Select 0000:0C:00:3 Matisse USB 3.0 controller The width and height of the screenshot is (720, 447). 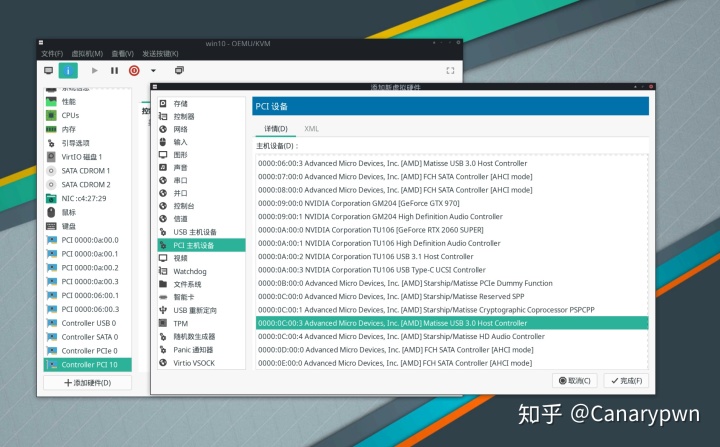(x=452, y=323)
